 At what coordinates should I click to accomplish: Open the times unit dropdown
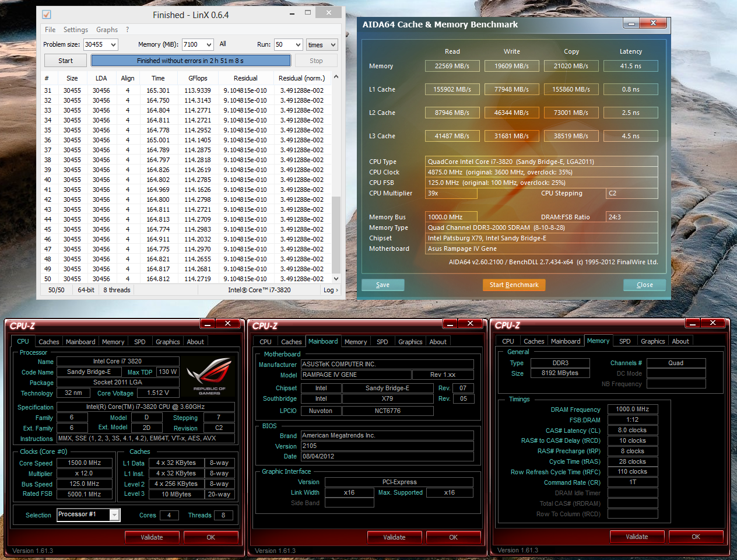click(x=322, y=44)
